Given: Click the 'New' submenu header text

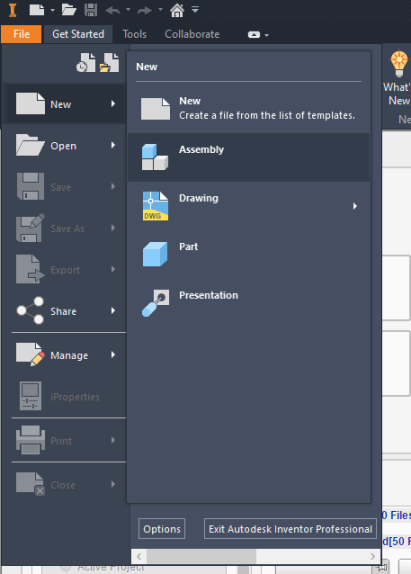Looking at the screenshot, I should [147, 67].
